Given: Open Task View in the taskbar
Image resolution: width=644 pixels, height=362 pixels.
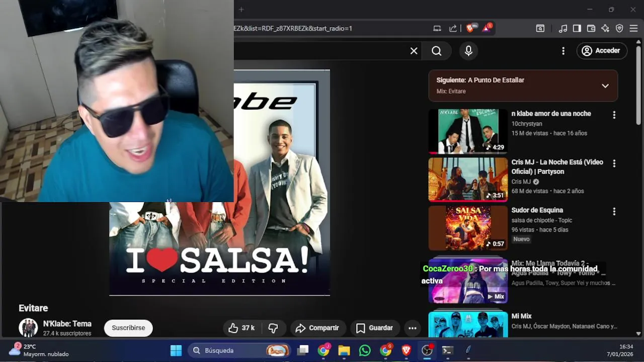Looking at the screenshot, I should pos(302,350).
